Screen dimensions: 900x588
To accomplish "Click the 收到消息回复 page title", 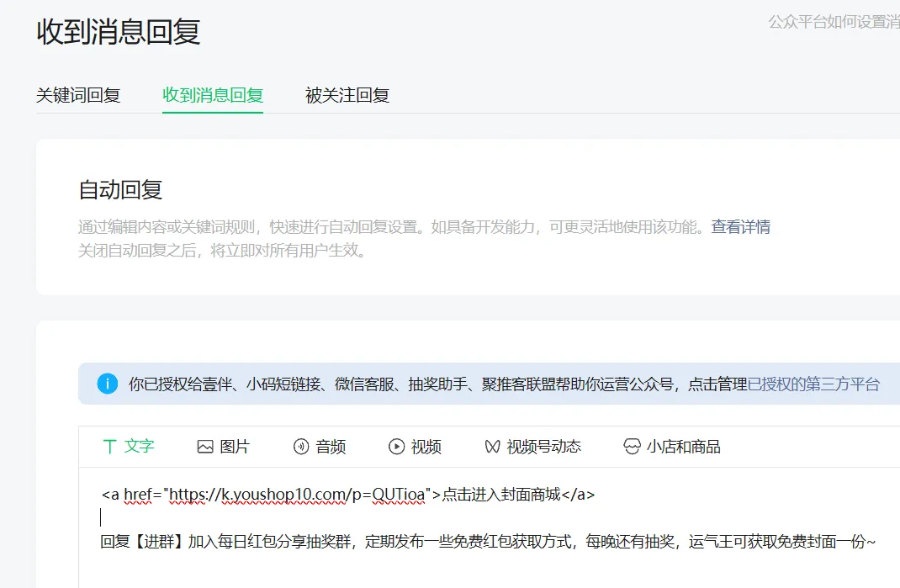I will [x=119, y=32].
